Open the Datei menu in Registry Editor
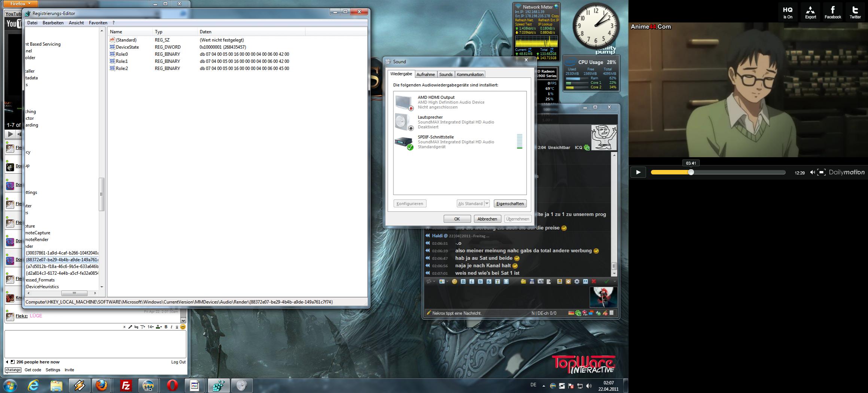The height and width of the screenshot is (393, 868). pos(32,23)
